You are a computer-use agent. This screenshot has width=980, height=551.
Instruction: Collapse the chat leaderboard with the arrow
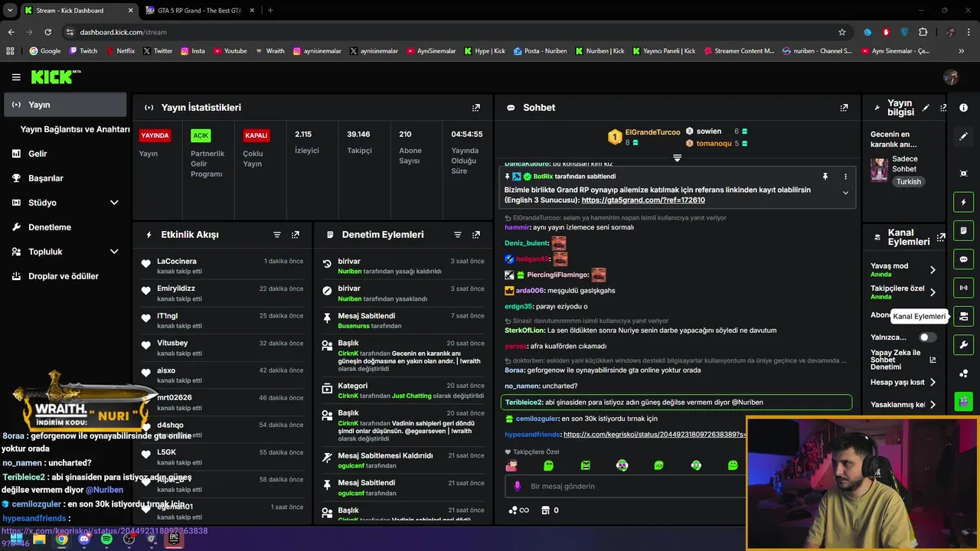click(x=677, y=158)
